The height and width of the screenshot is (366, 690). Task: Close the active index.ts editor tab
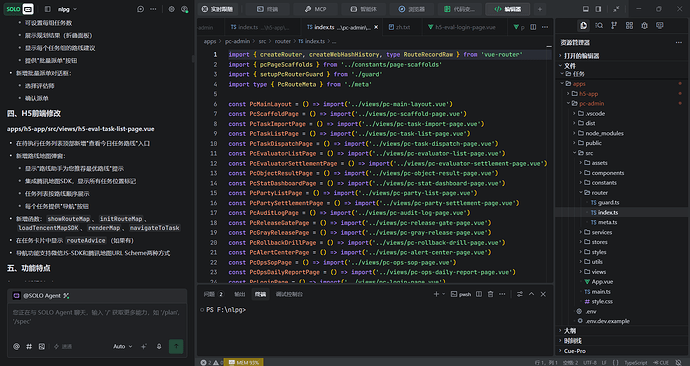pos(376,27)
